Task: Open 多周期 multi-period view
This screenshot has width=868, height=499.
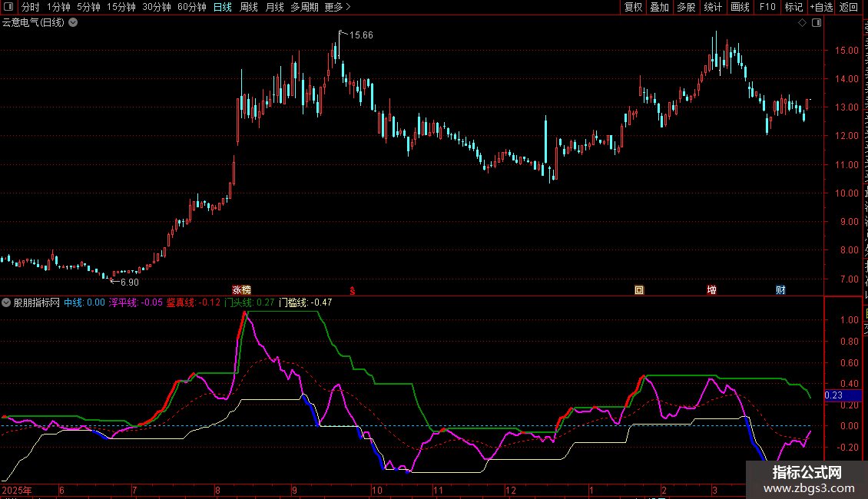Action: [x=304, y=7]
